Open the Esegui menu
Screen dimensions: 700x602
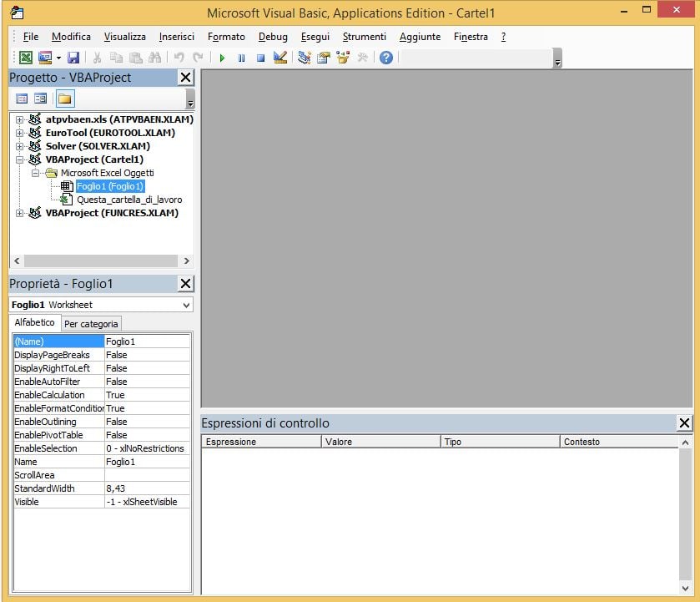point(315,37)
